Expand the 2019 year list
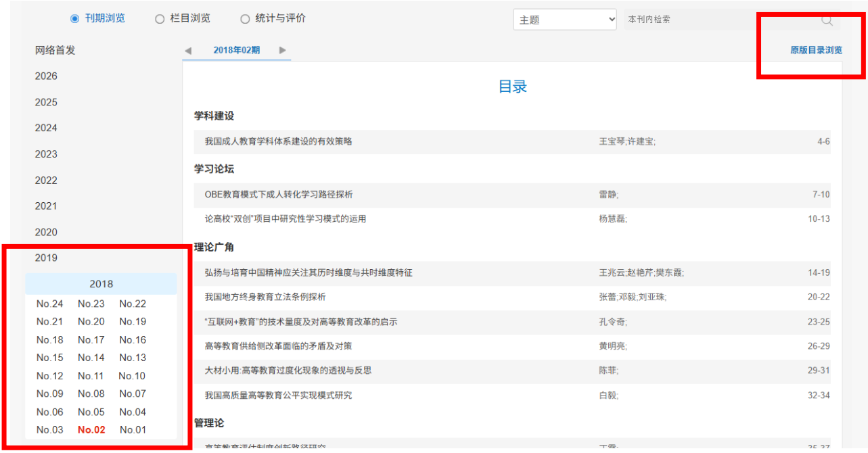The image size is (868, 453). (46, 258)
